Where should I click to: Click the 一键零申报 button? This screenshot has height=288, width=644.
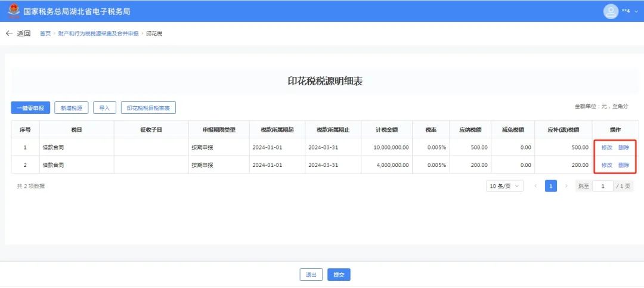[x=30, y=108]
